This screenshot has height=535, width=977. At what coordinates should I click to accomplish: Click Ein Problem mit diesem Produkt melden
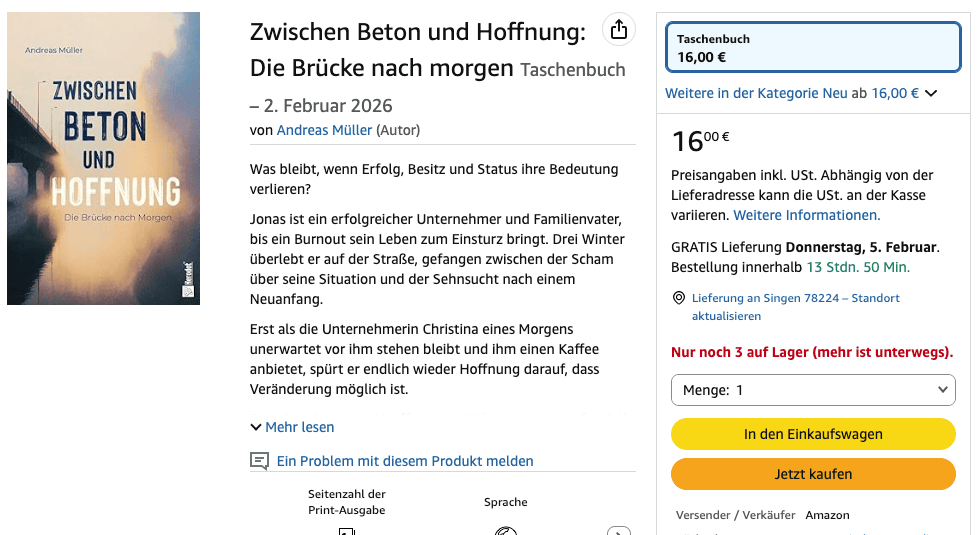(404, 461)
